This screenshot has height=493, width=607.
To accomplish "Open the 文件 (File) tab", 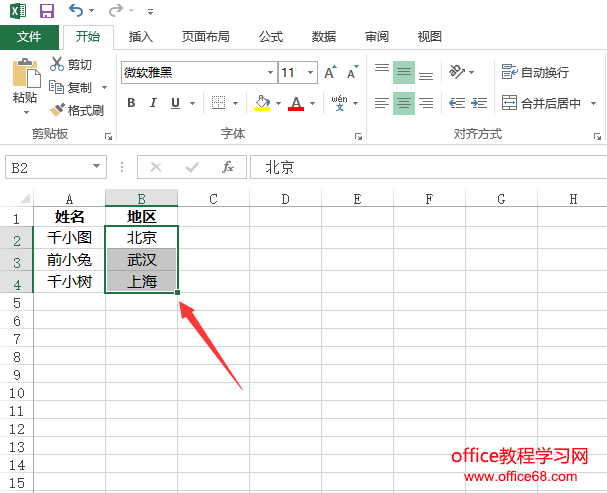I will click(29, 37).
